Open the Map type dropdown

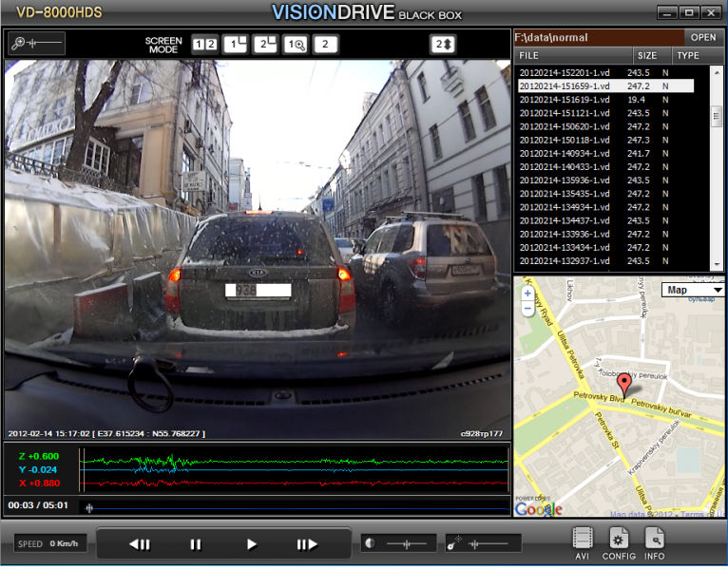692,290
